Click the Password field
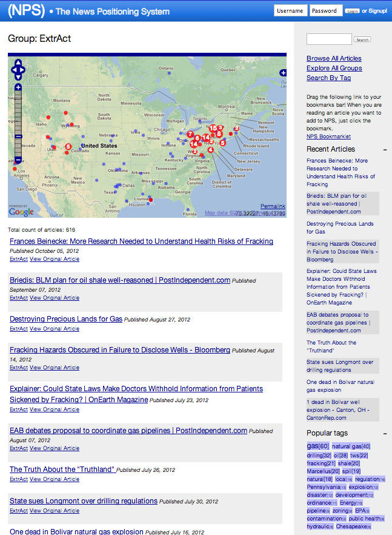This screenshot has height=535, width=392. [x=326, y=10]
